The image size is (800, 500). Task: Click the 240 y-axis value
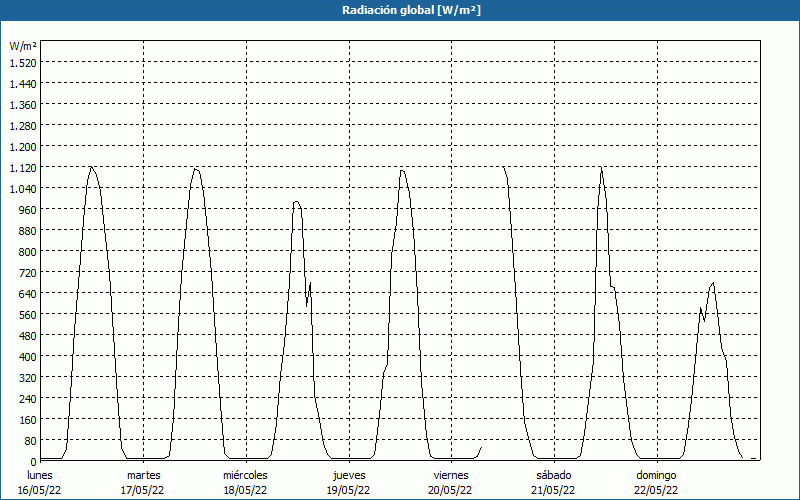pos(29,399)
